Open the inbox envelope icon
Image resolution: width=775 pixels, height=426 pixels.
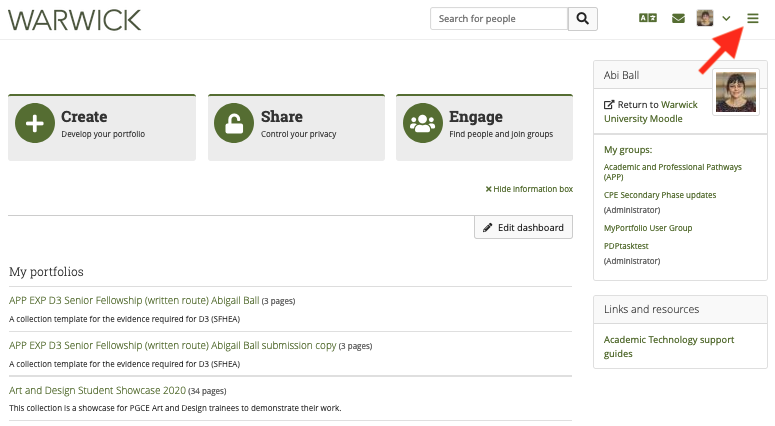[x=679, y=18]
